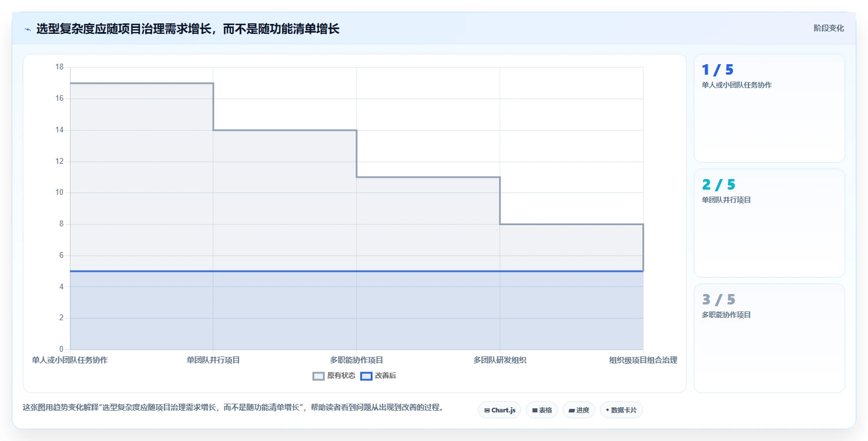Screen dimensions: 868x441
Task: Toggle the 改善后 legend color box
Action: click(x=366, y=376)
